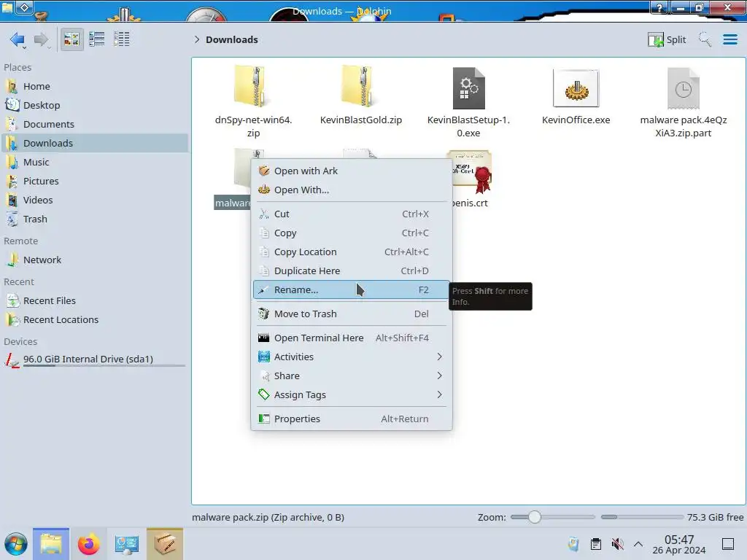The height and width of the screenshot is (560, 747).
Task: Adjust the Zoom slider handle
Action: [x=535, y=517]
